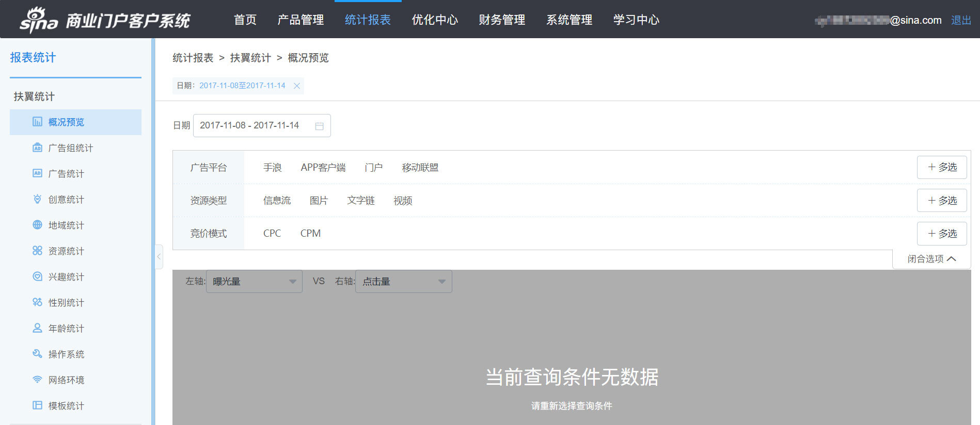Screen dimensions: 980x425
Task: Open 广告组统计 sidebar item
Action: [75, 148]
